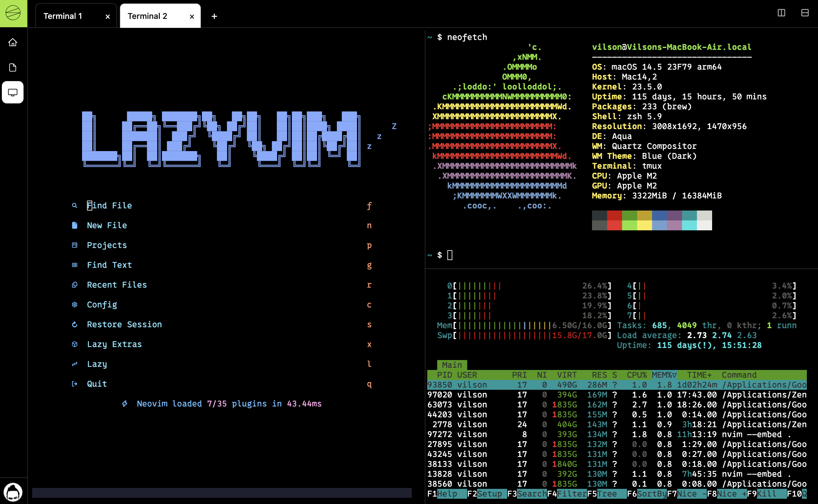The image size is (818, 504).
Task: Choose Restore Session entry
Action: (124, 324)
